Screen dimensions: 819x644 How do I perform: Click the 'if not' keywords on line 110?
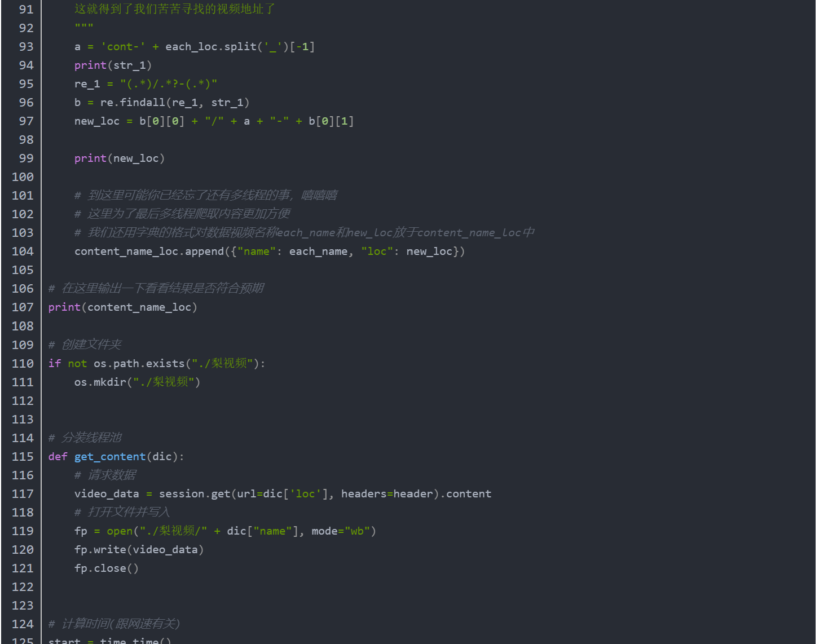pos(68,364)
